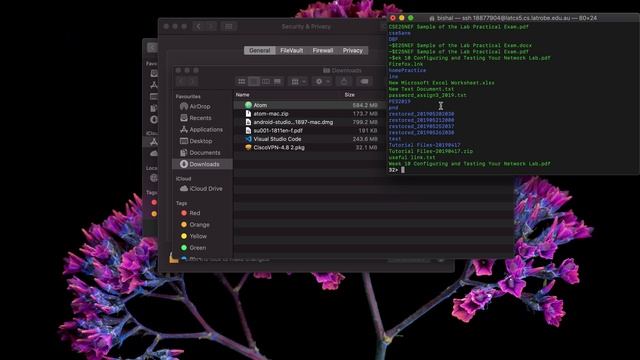Click 'Tutorial Files-20190417.zip' in terminal
This screenshot has height=360, width=640.
[431, 151]
